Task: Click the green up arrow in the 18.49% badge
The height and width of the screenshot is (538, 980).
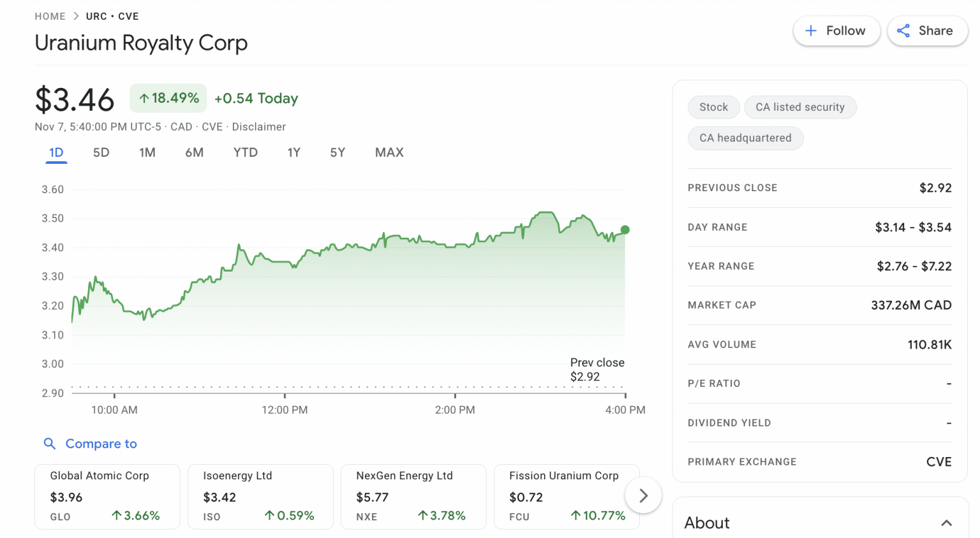Action: point(145,98)
